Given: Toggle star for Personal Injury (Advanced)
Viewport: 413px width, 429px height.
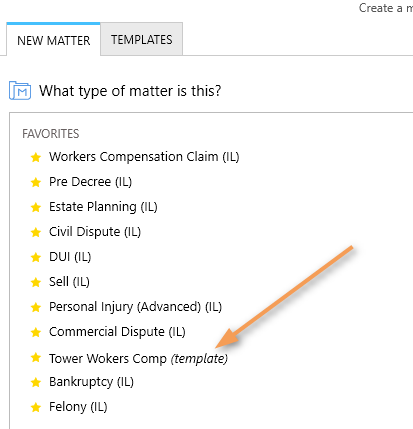Looking at the screenshot, I should 36,307.
